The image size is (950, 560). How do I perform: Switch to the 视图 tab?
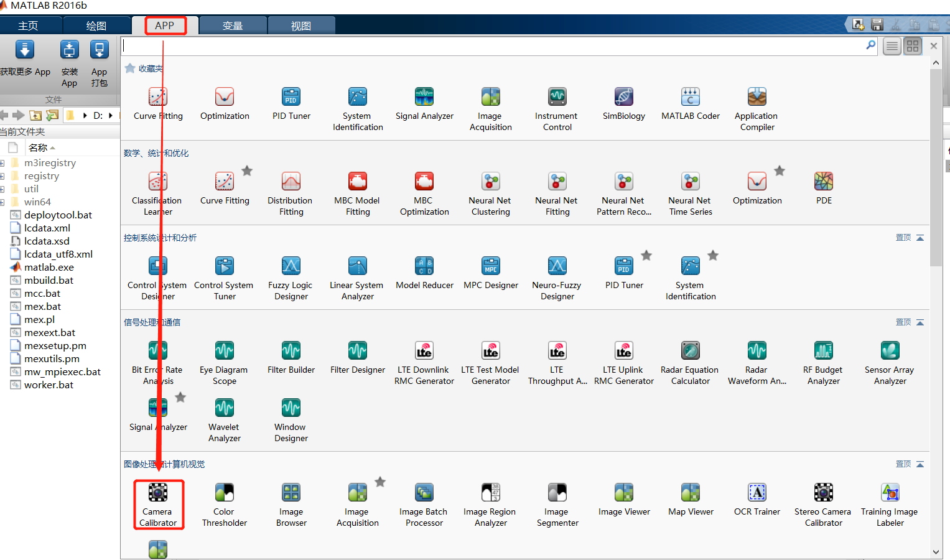tap(301, 26)
